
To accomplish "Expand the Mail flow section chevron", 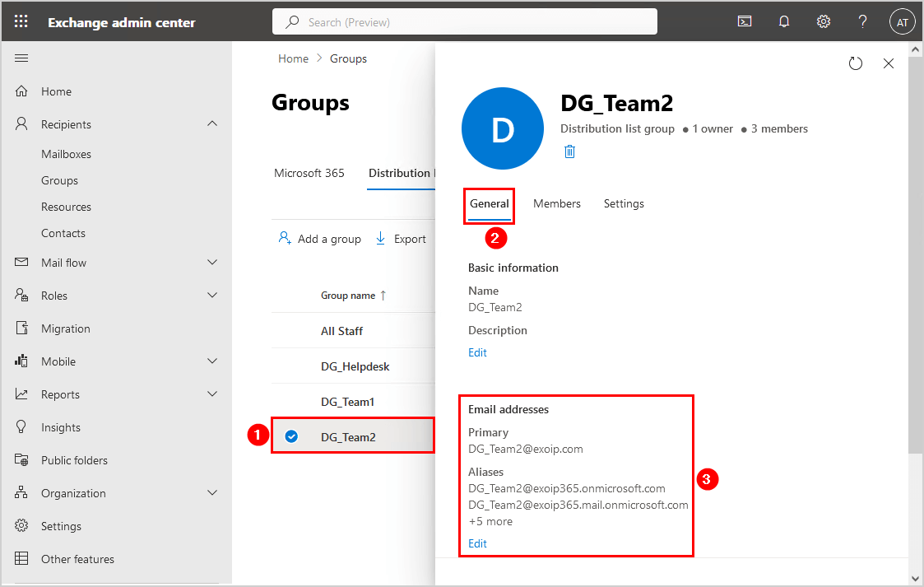I will tap(212, 262).
